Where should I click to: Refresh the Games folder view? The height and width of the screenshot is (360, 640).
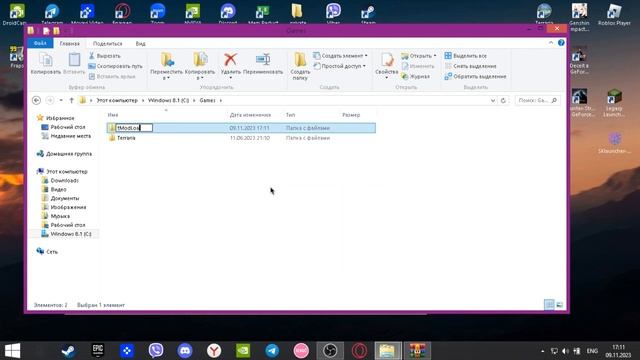click(503, 100)
